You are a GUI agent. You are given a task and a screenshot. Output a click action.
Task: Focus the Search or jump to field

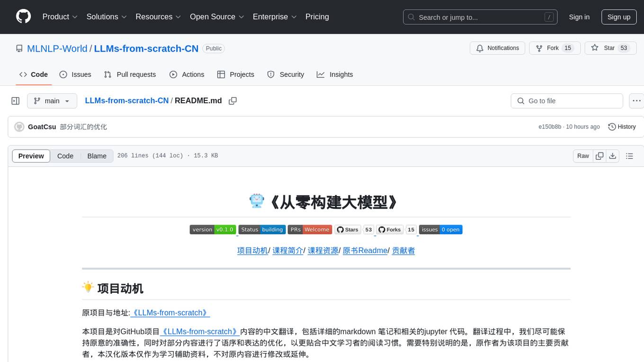click(x=480, y=17)
